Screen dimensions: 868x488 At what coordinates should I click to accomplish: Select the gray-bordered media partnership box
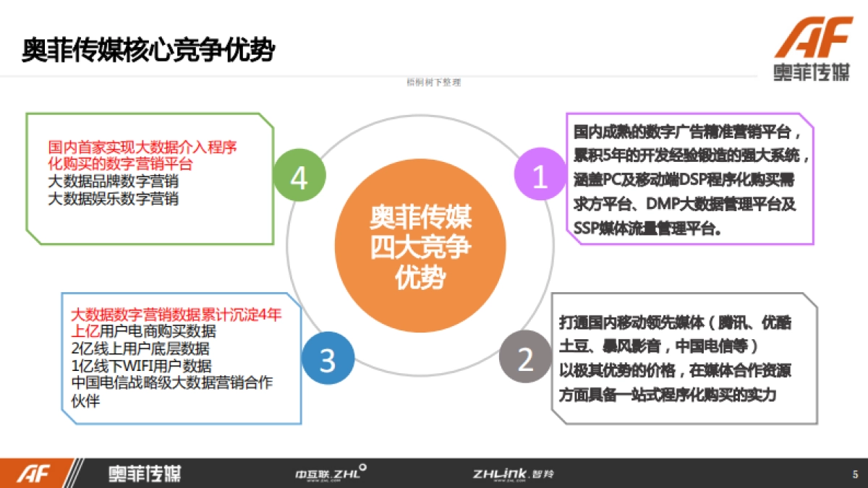[684, 356]
